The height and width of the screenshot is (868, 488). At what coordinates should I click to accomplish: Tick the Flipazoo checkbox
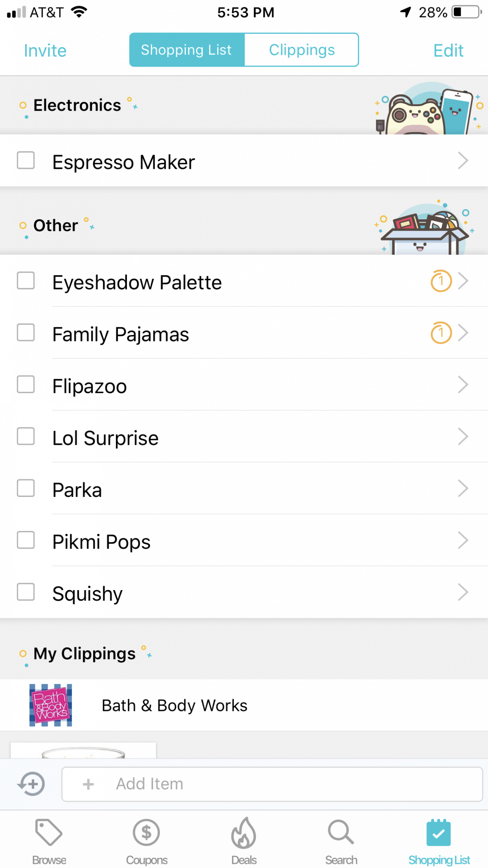26,385
